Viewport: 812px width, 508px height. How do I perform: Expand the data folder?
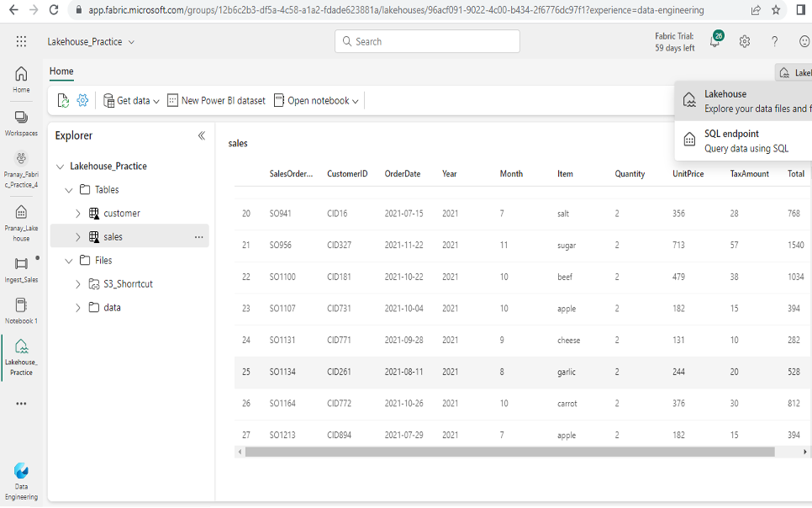click(x=77, y=308)
